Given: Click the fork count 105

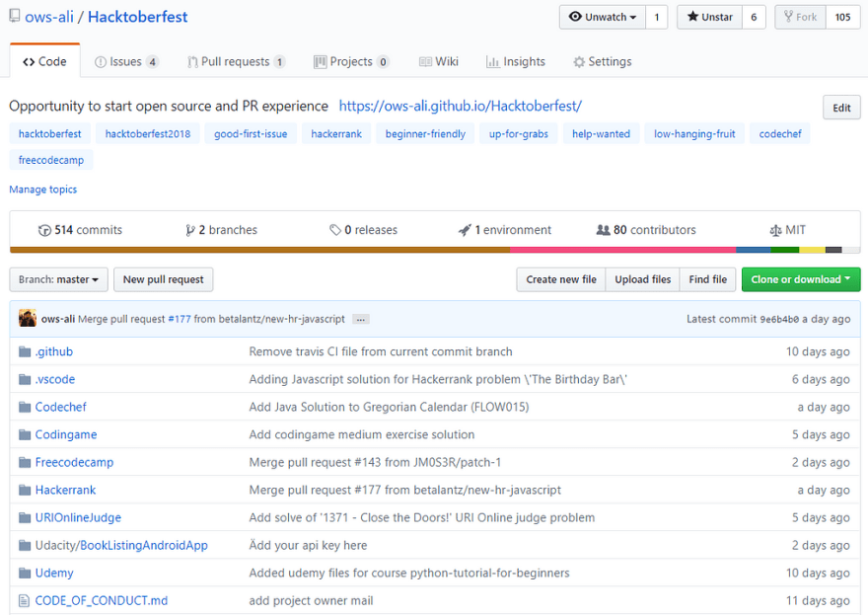Looking at the screenshot, I should coord(842,17).
